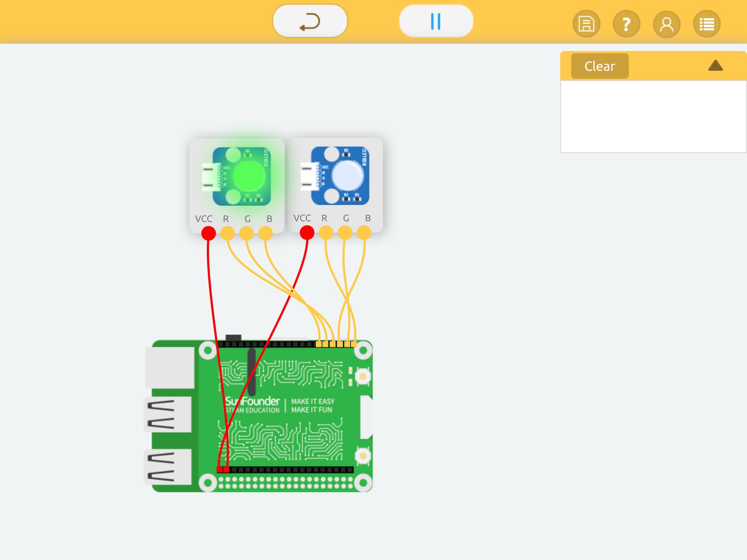Click the save project icon
Screen dimensions: 747x560
pyautogui.click(x=586, y=24)
